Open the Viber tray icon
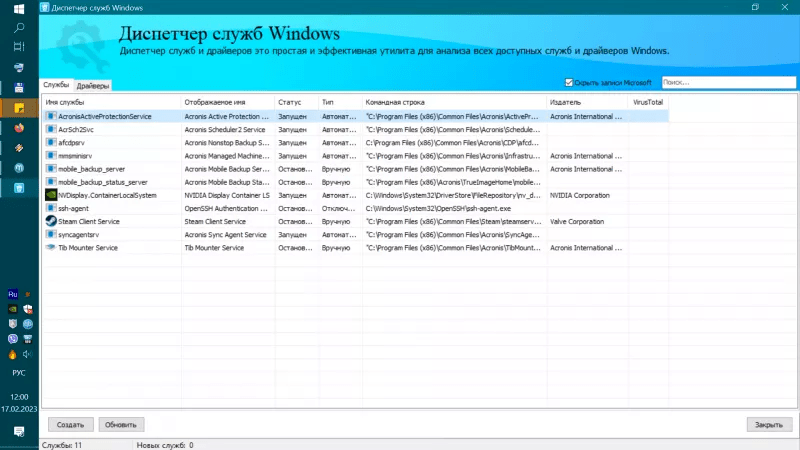 click(13, 339)
